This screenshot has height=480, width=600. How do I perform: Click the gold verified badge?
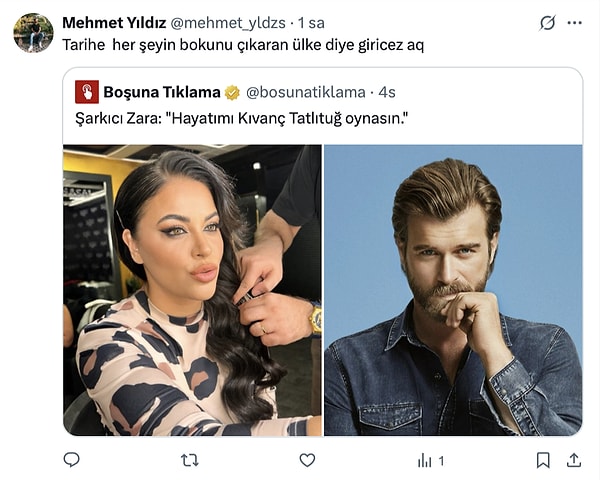click(232, 92)
